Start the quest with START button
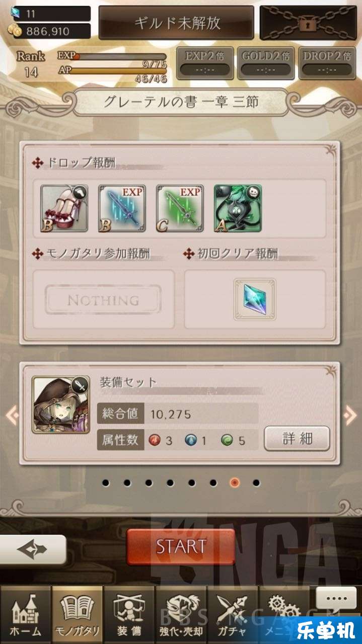Viewport: 362px width, 644px height. coord(181,547)
